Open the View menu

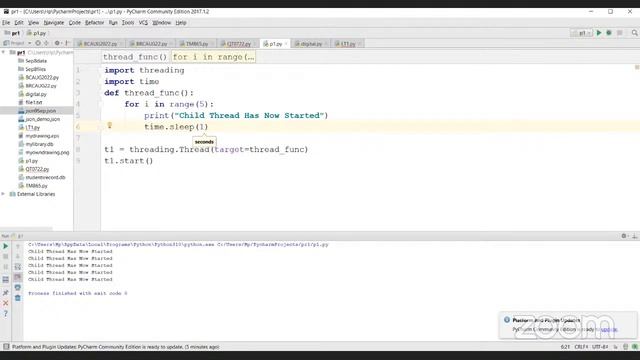(x=33, y=22)
